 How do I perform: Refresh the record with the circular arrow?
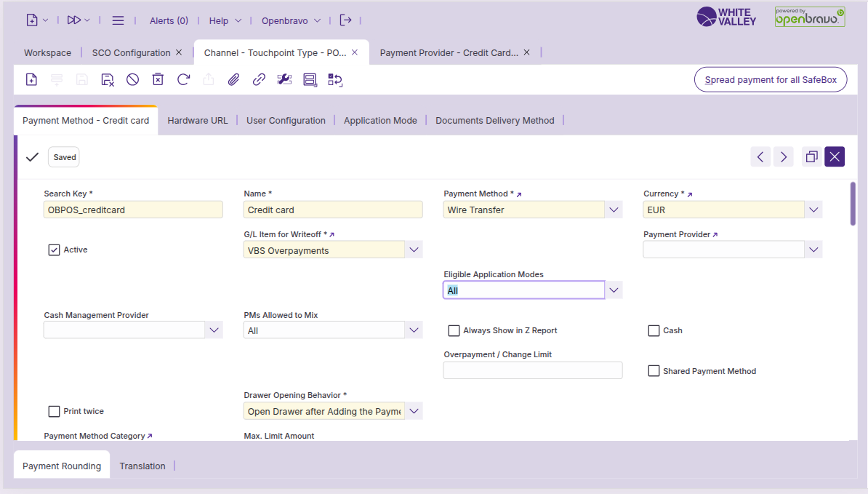[x=183, y=80]
